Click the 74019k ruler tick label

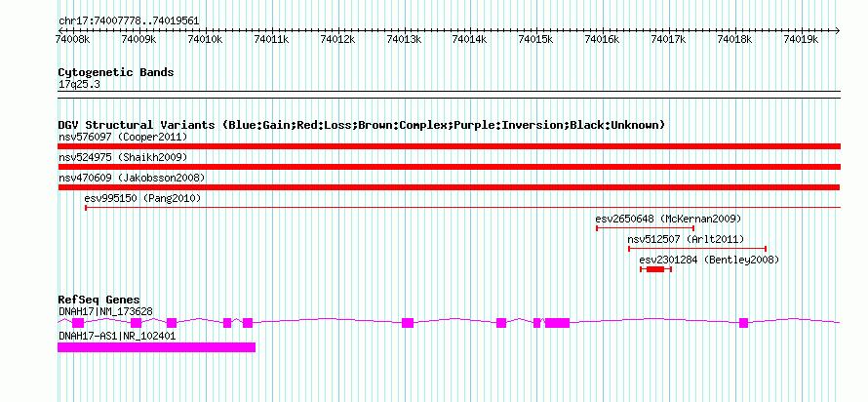pyautogui.click(x=801, y=39)
